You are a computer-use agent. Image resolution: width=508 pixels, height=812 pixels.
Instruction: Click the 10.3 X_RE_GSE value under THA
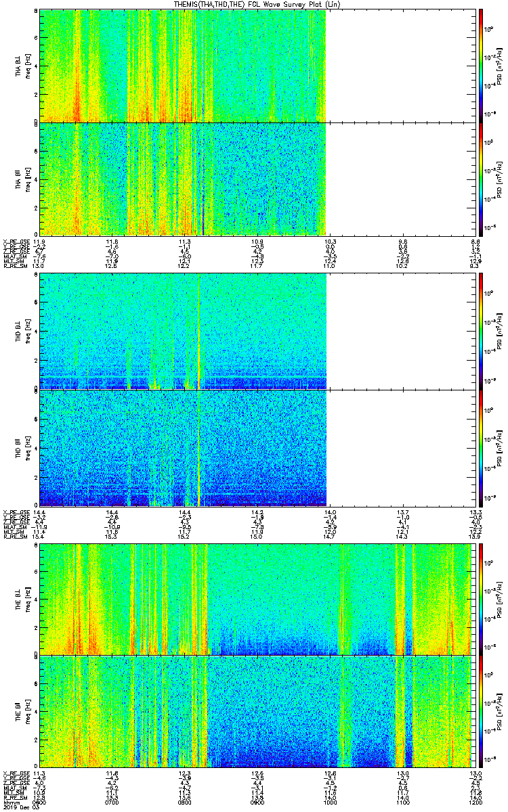331,241
